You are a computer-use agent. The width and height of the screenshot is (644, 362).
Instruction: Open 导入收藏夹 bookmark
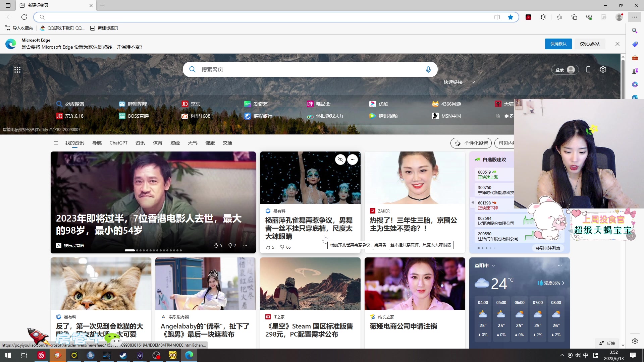coord(19,28)
